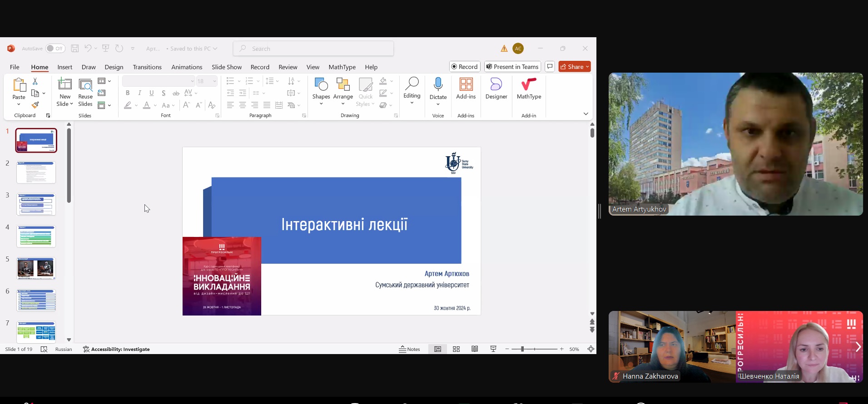Screen dimensions: 868x404
Task: Toggle Strikethrough formatting
Action: 176,93
